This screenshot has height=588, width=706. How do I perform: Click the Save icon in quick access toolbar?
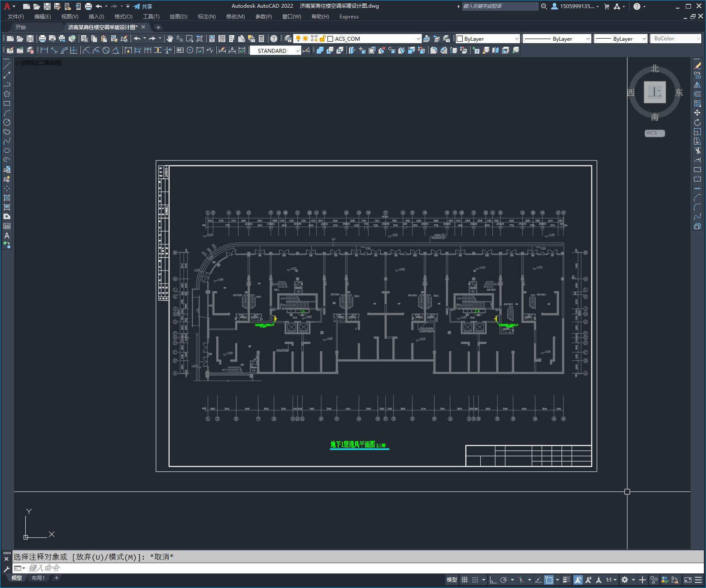point(47,6)
